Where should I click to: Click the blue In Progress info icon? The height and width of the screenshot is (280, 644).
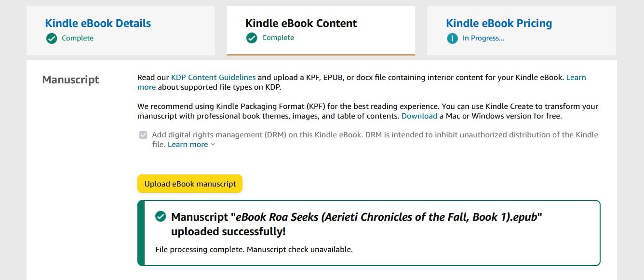(452, 38)
